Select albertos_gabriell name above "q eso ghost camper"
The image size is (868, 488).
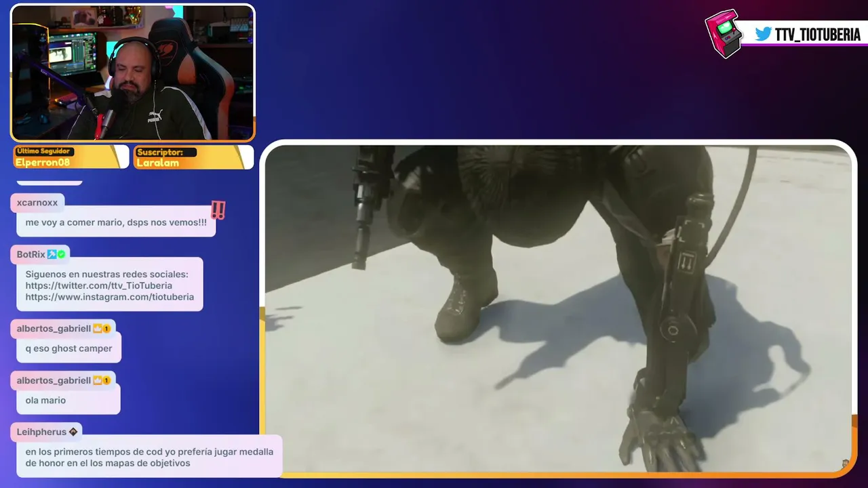pos(54,329)
